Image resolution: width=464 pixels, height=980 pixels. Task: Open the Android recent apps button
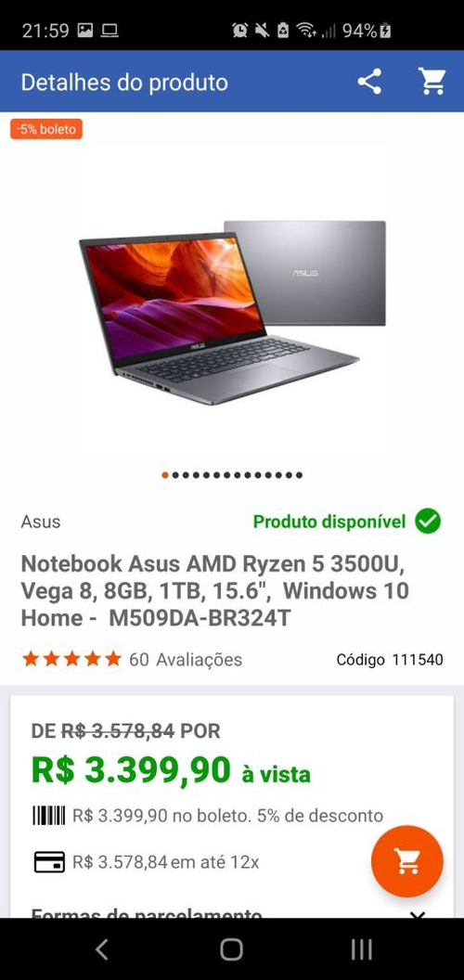point(361,949)
